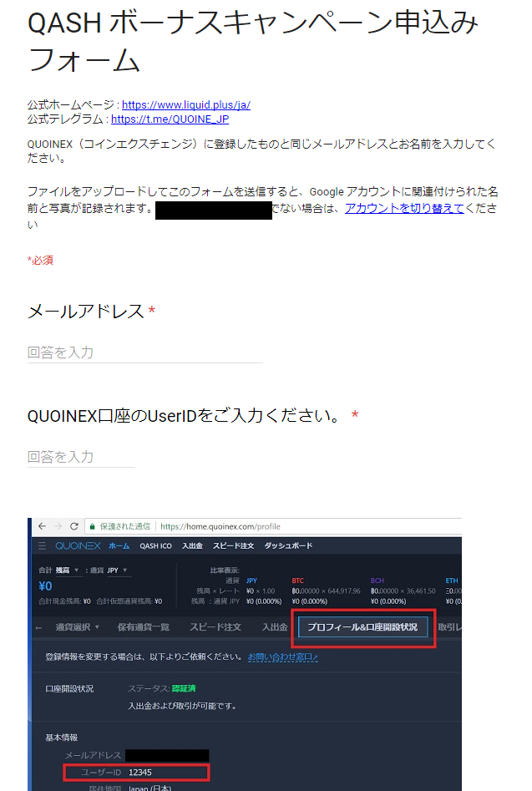The width and height of the screenshot is (532, 791).
Task: Open the QUOINEX hamburger menu icon
Action: coord(42,545)
